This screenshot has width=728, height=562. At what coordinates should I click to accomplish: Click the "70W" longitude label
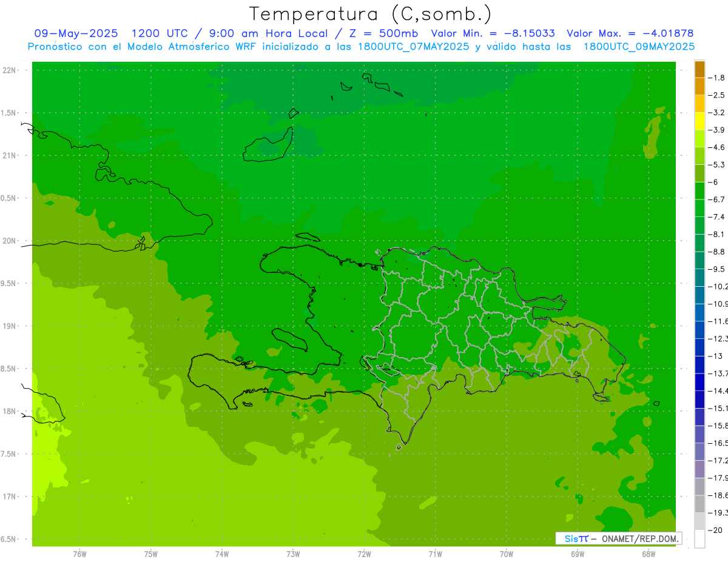pyautogui.click(x=507, y=554)
